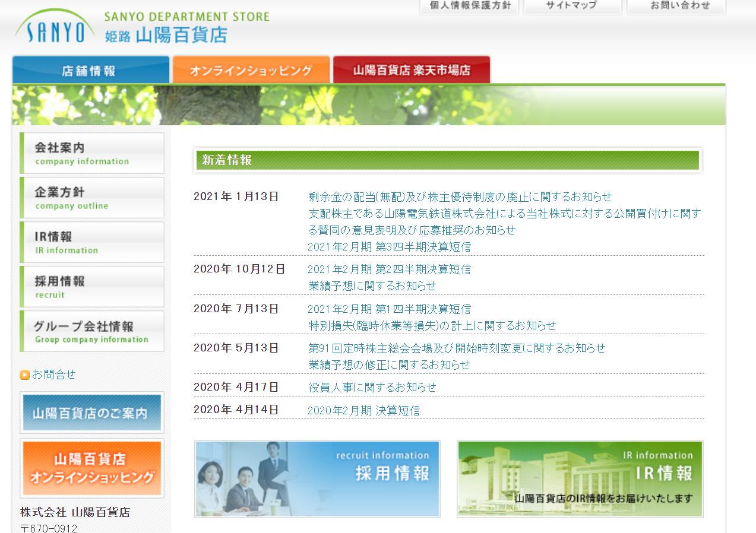Go to 企業方針 company outline
This screenshot has width=756, height=533.
click(x=92, y=198)
